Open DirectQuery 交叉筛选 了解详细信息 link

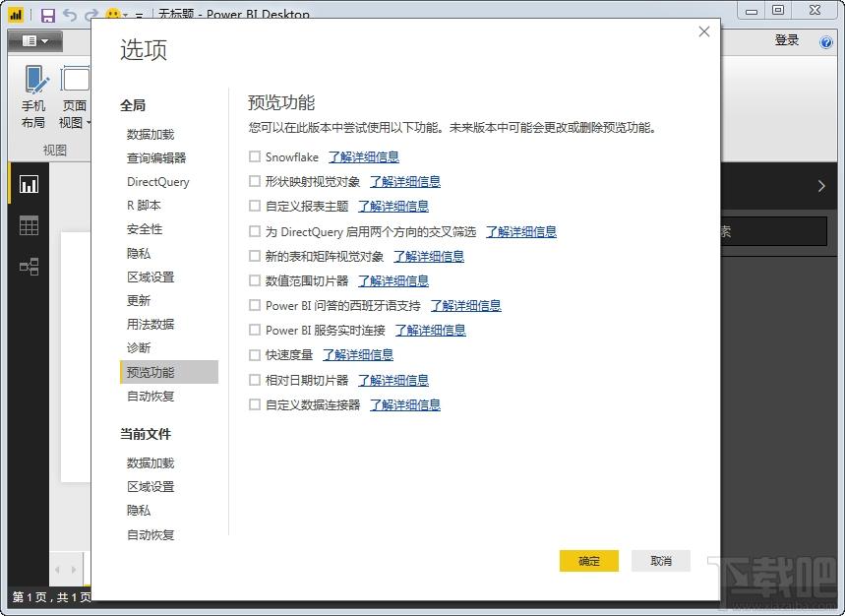(521, 232)
